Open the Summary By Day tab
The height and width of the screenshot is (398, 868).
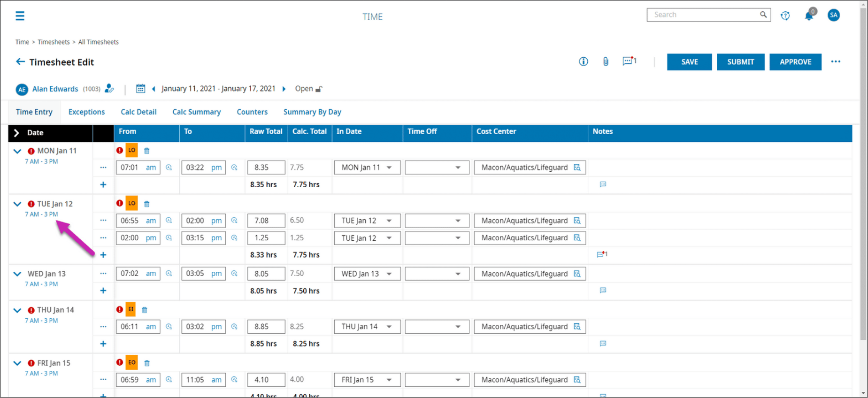312,112
